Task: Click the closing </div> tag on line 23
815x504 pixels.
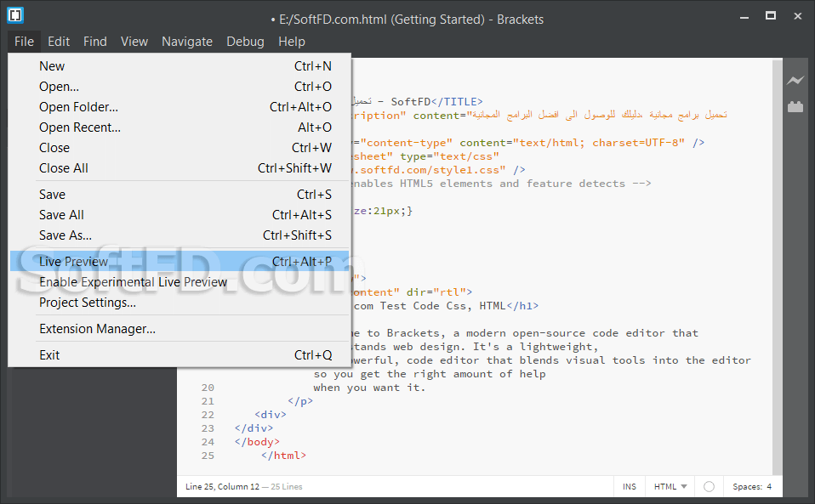Action: pyautogui.click(x=254, y=428)
